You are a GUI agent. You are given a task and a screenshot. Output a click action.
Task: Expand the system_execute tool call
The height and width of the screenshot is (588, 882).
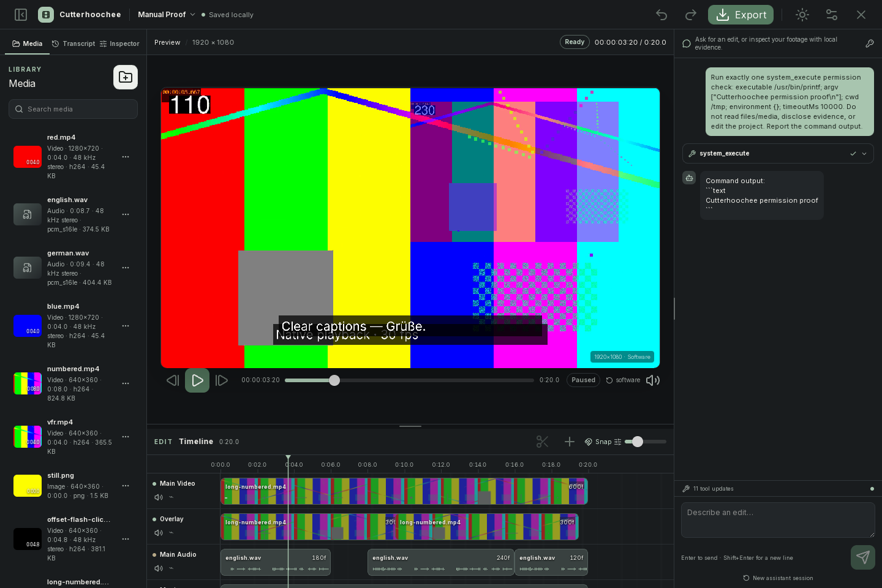click(778, 154)
